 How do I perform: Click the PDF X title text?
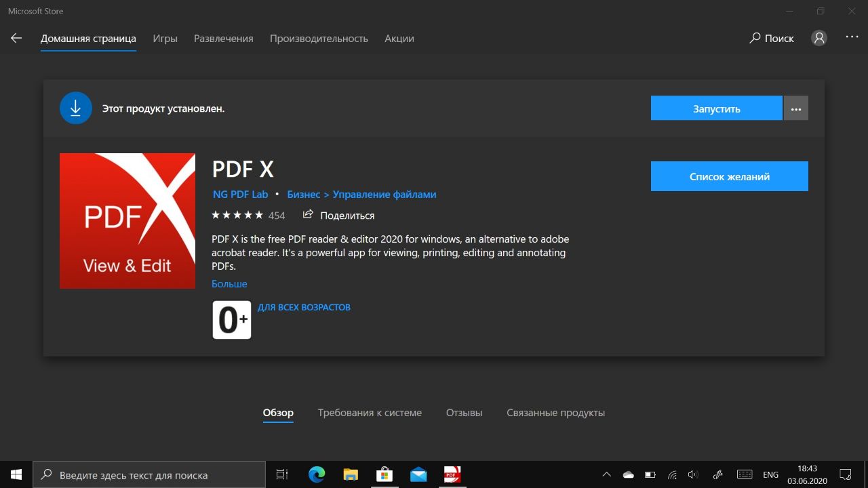tap(243, 169)
